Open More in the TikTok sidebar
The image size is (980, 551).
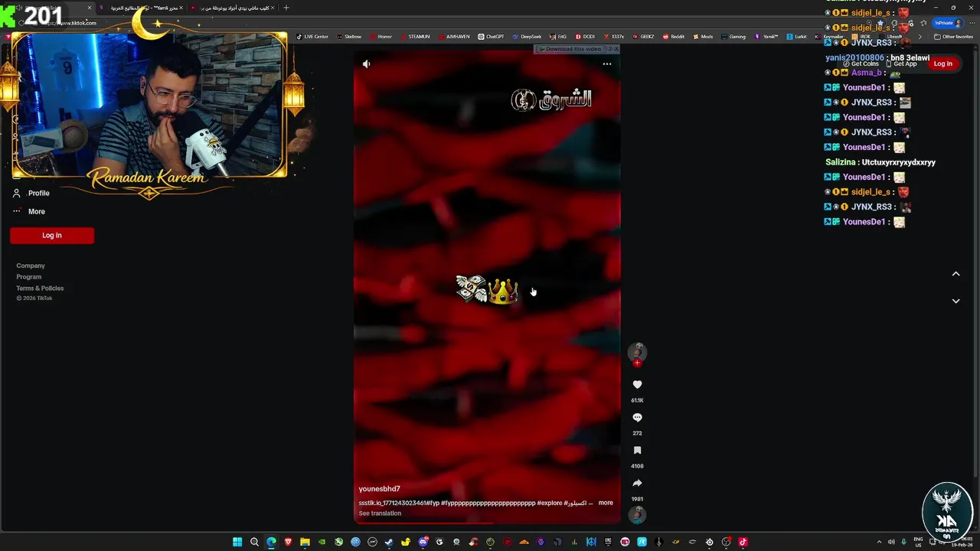click(x=28, y=211)
